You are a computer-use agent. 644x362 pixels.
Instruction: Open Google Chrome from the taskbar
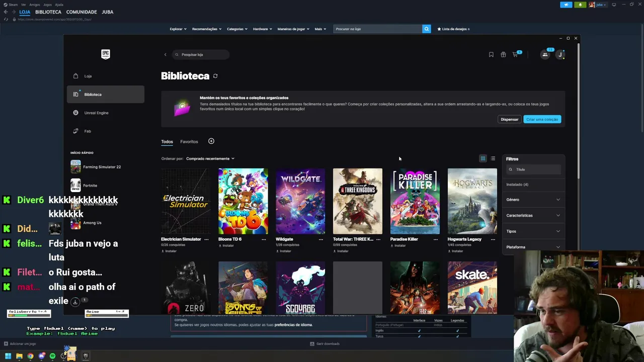click(x=30, y=356)
